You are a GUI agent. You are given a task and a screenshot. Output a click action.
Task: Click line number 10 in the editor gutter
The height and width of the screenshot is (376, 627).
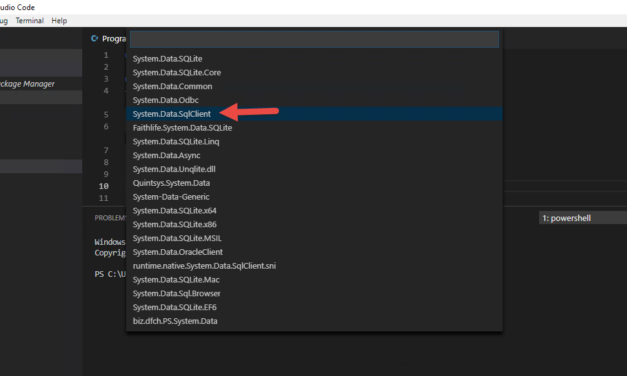pos(104,186)
